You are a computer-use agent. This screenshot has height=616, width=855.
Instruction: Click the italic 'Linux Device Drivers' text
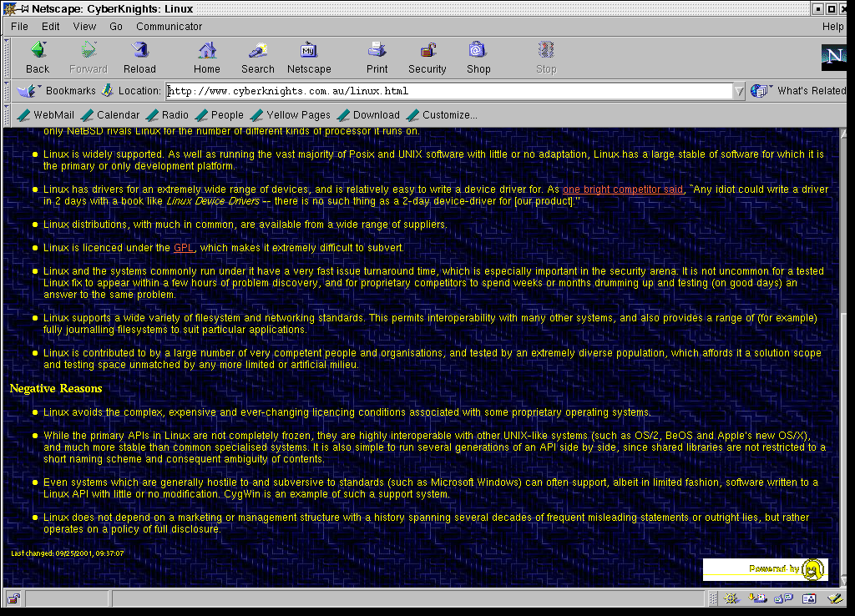pos(213,201)
